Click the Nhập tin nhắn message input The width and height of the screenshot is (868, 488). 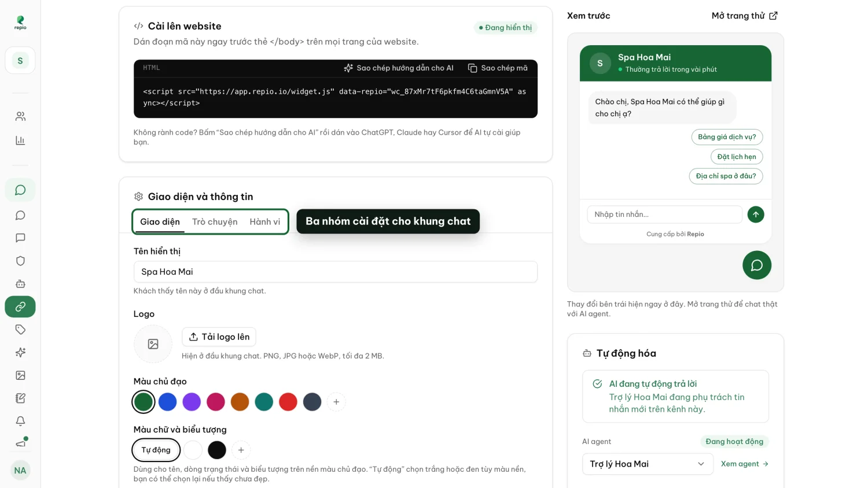664,215
